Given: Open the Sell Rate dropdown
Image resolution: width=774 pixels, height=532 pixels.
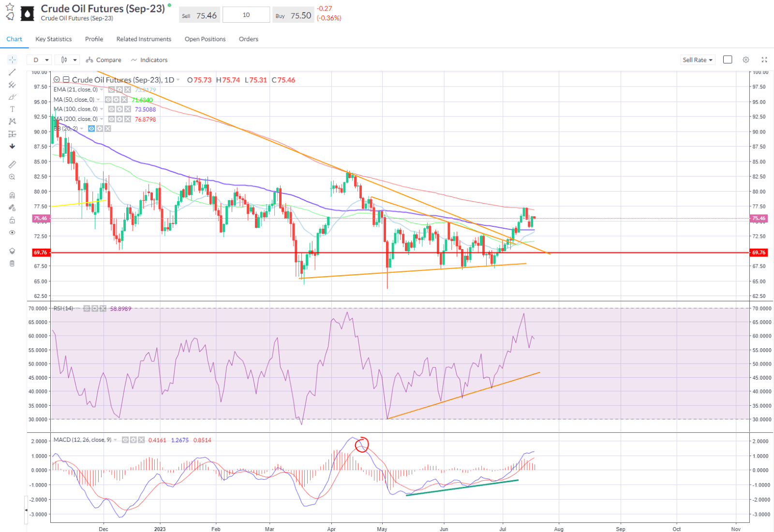Looking at the screenshot, I should tap(698, 60).
